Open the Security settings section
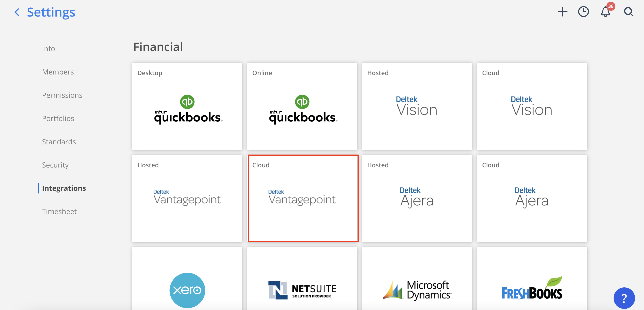The width and height of the screenshot is (644, 310). [55, 165]
